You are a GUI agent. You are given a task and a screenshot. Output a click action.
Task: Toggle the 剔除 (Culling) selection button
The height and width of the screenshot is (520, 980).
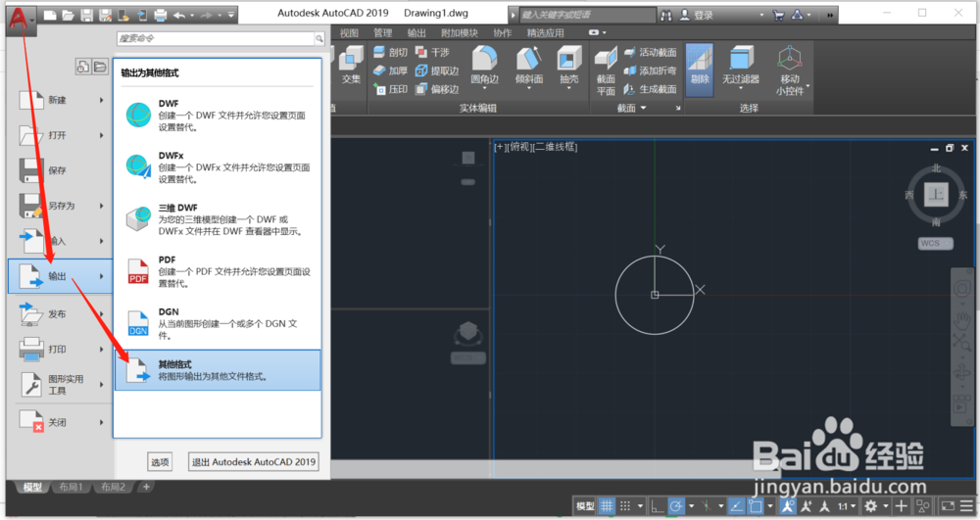[x=700, y=70]
